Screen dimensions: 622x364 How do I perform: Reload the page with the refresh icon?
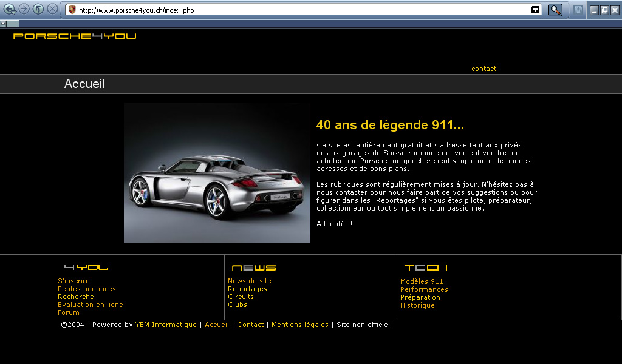tap(38, 8)
